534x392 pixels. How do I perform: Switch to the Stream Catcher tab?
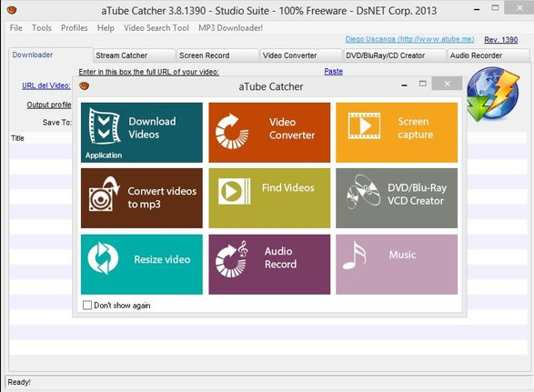[x=134, y=55]
